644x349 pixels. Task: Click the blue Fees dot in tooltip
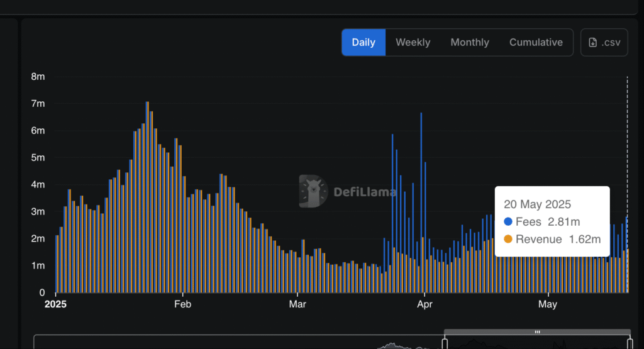click(508, 222)
